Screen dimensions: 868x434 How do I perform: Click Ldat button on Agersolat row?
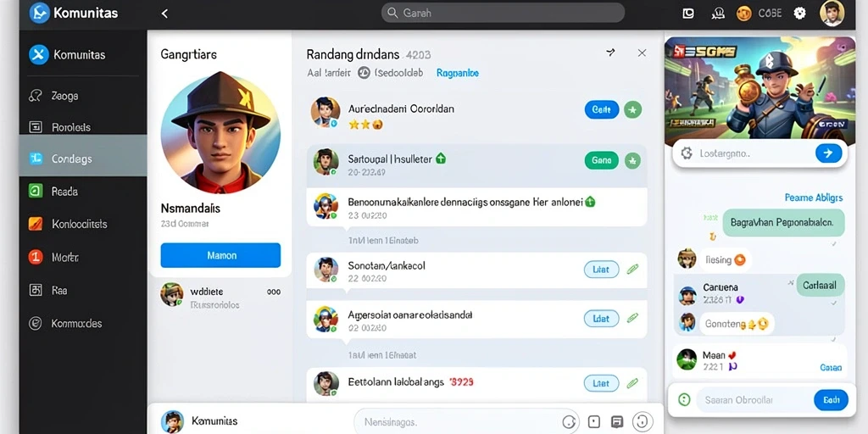pos(602,319)
